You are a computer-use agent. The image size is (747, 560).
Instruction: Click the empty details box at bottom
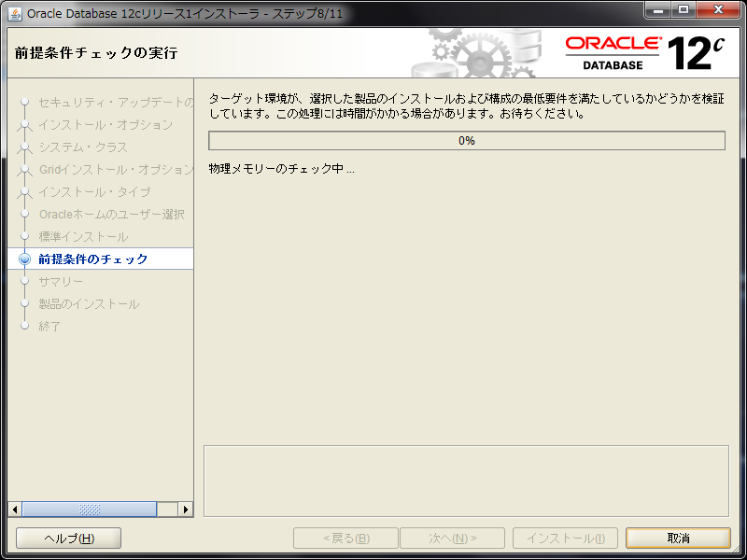point(466,481)
